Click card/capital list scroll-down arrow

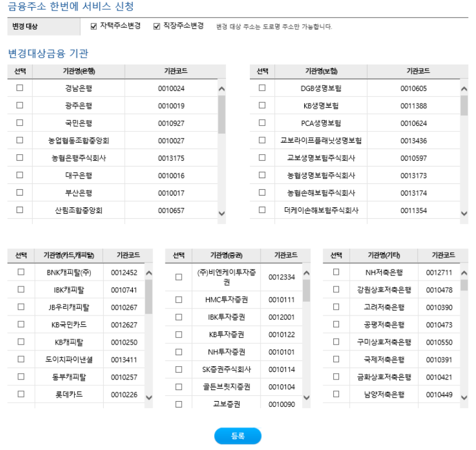click(149, 398)
